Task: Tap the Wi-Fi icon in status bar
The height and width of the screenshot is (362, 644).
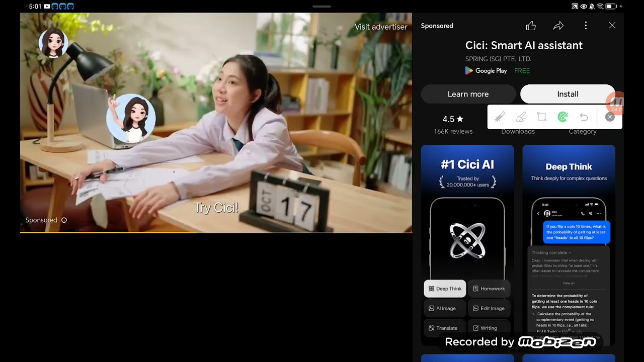Action: (600, 7)
